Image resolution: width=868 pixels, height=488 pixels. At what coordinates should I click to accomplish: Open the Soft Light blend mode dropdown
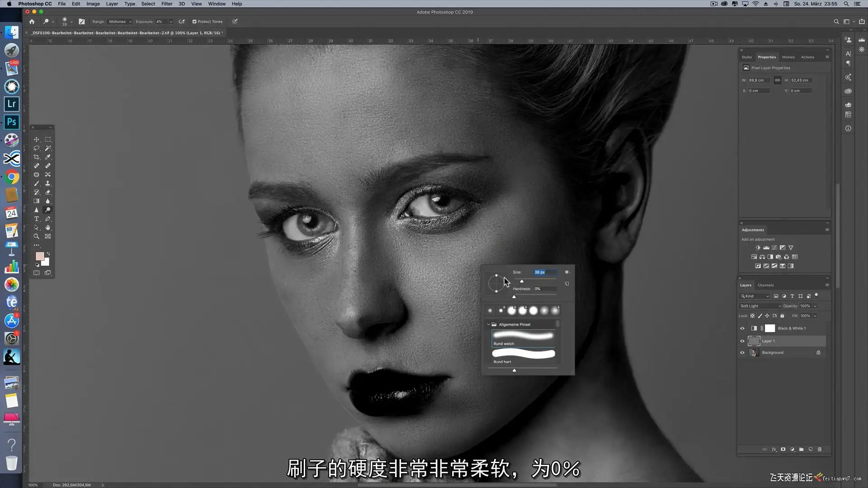pos(760,306)
